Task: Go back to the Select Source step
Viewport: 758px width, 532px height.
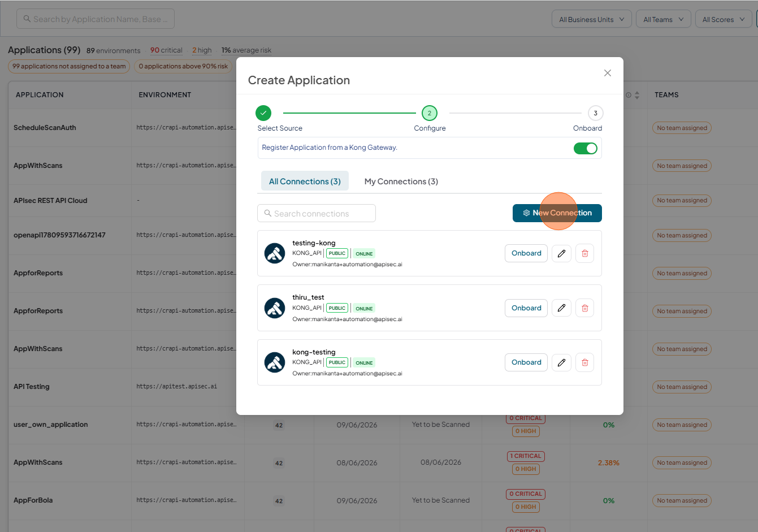Action: pos(263,113)
